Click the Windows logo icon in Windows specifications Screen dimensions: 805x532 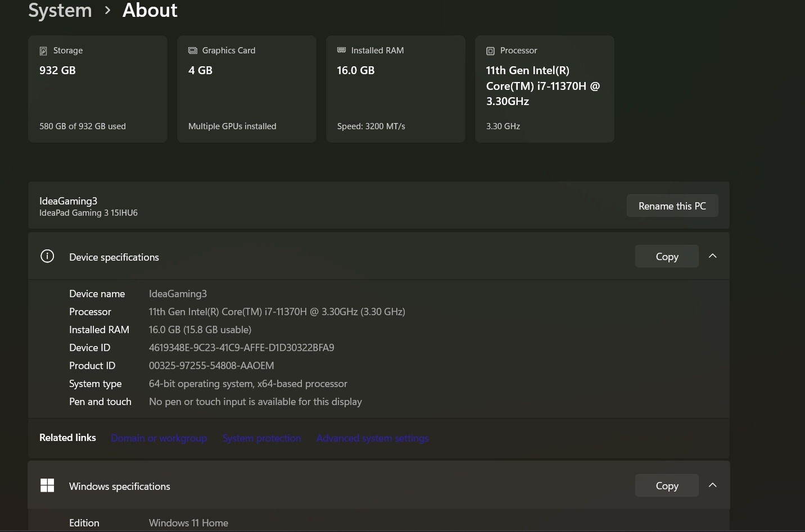click(47, 485)
